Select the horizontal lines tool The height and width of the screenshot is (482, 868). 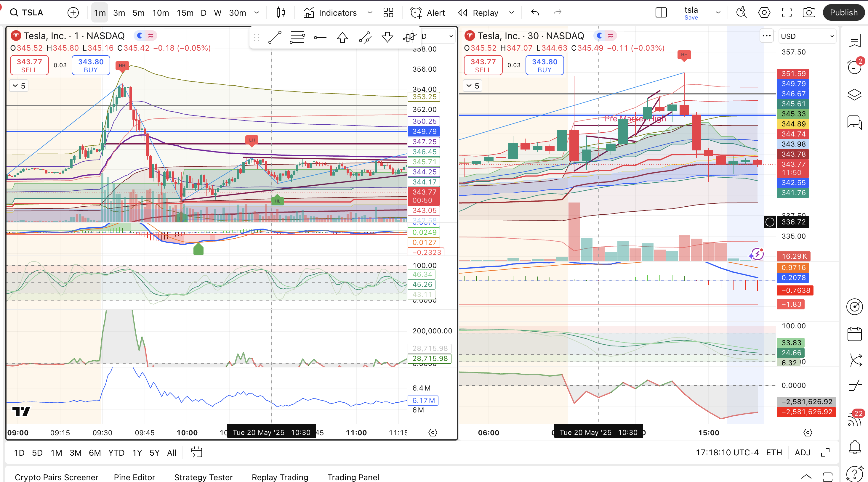point(297,37)
